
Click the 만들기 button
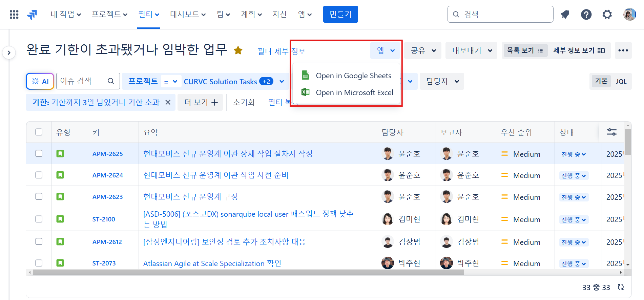click(340, 14)
